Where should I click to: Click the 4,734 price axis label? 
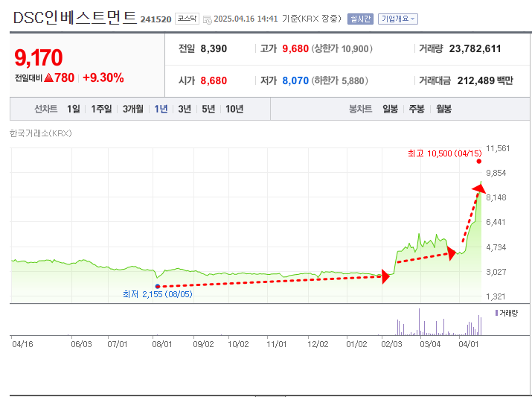pos(496,247)
